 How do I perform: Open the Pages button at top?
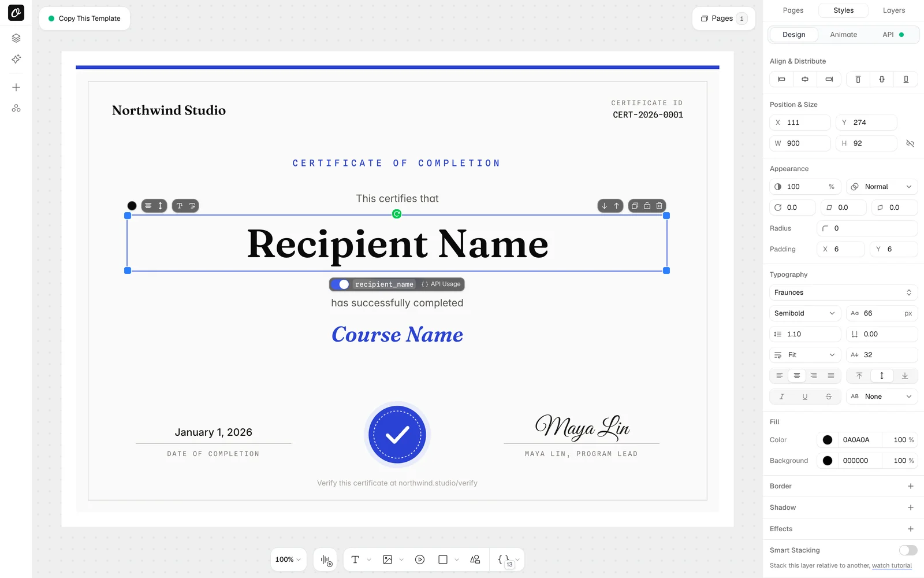(x=724, y=18)
